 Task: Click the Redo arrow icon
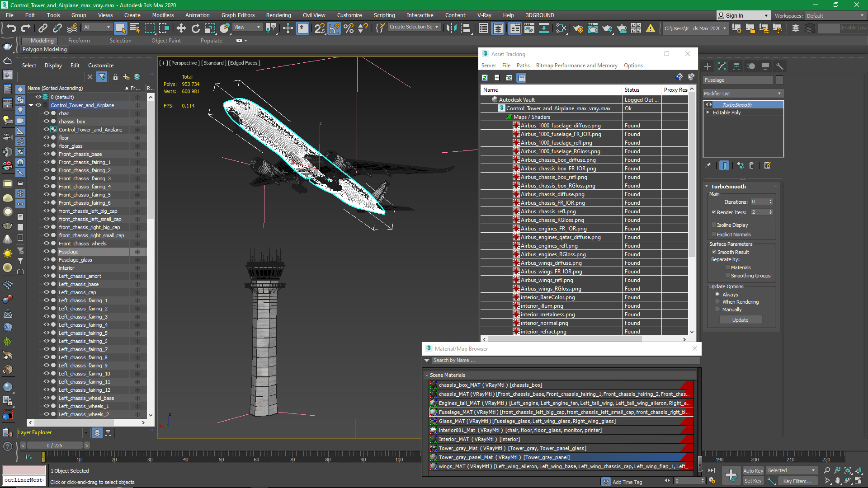pos(26,28)
